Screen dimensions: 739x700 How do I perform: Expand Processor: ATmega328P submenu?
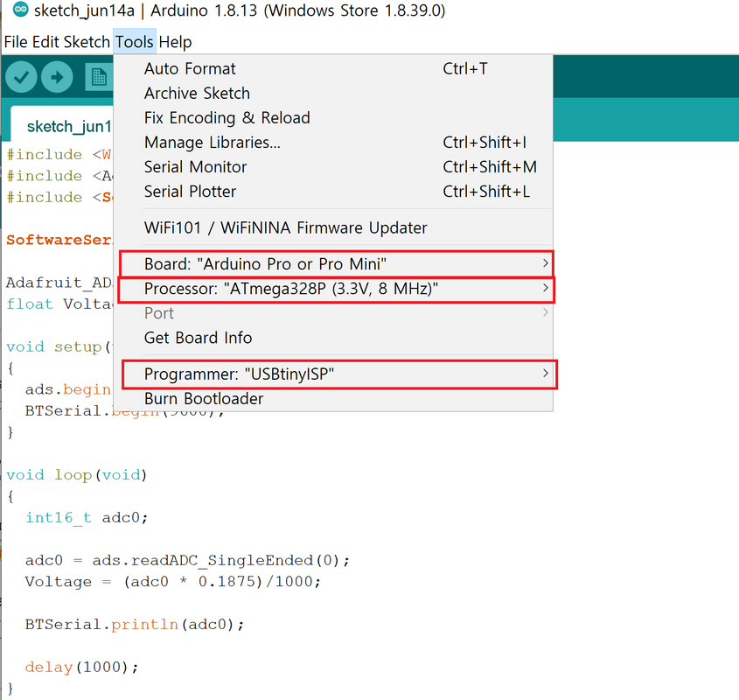[x=333, y=289]
